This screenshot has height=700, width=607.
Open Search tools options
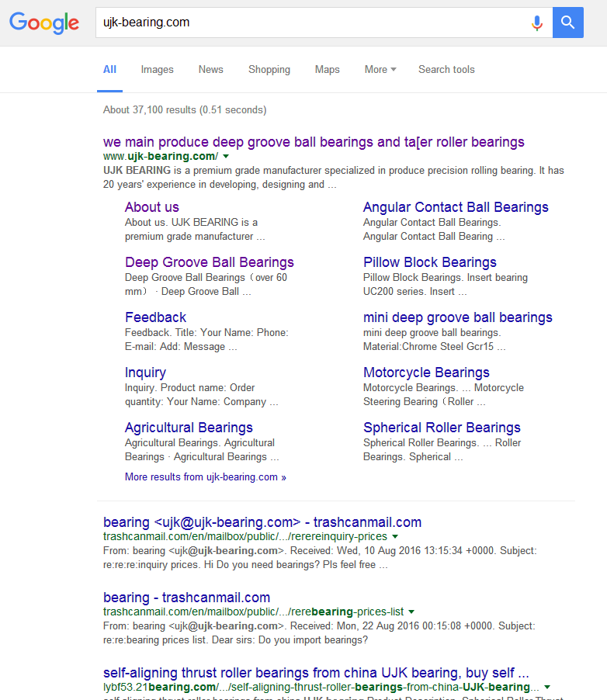(x=446, y=69)
